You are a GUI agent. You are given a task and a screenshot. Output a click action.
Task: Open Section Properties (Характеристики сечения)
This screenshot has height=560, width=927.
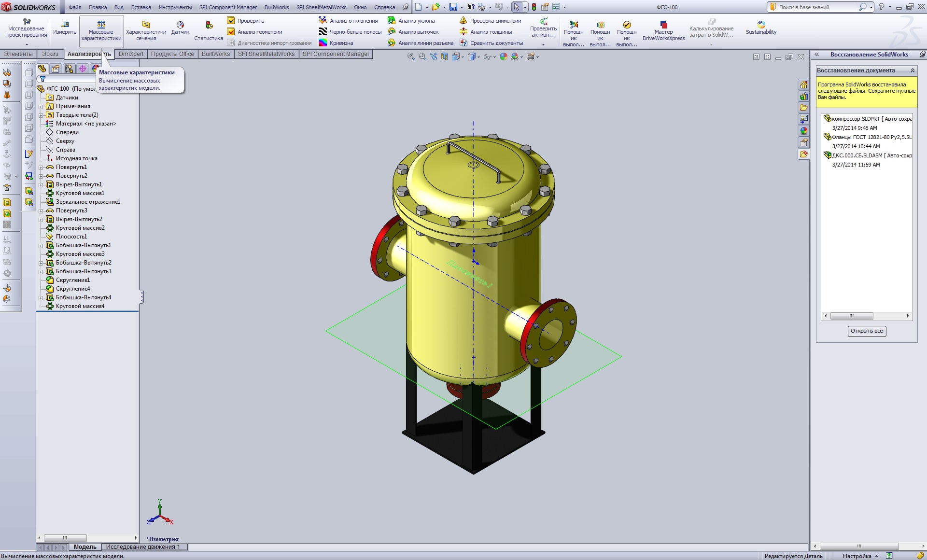pyautogui.click(x=146, y=31)
